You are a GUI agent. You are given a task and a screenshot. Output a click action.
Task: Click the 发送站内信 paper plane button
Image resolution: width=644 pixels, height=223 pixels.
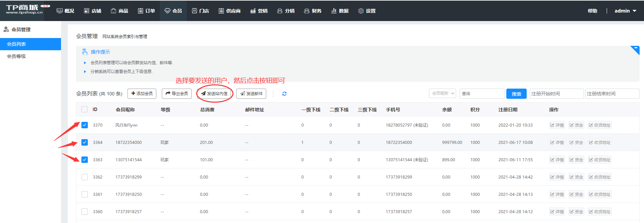[x=214, y=94]
